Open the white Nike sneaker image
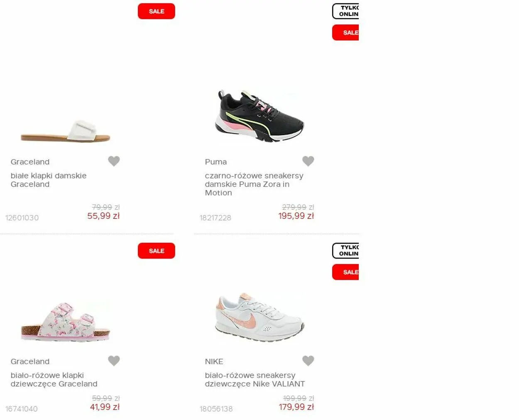The width and height of the screenshot is (519, 420). tap(260, 317)
